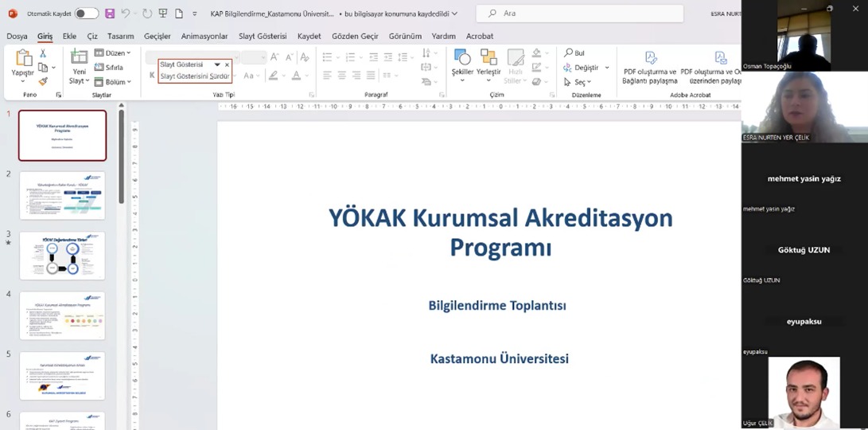
Task: Open the Şekiller shapes gallery
Action: click(462, 66)
